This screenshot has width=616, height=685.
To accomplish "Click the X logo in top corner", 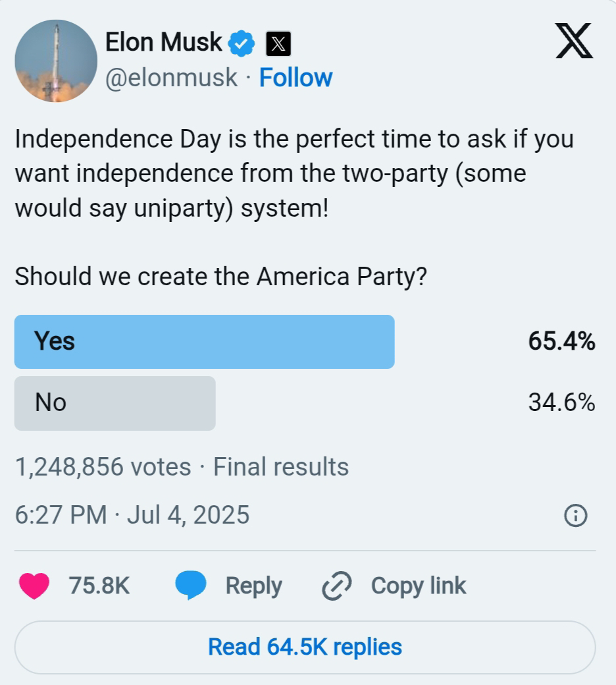I will coord(574,41).
